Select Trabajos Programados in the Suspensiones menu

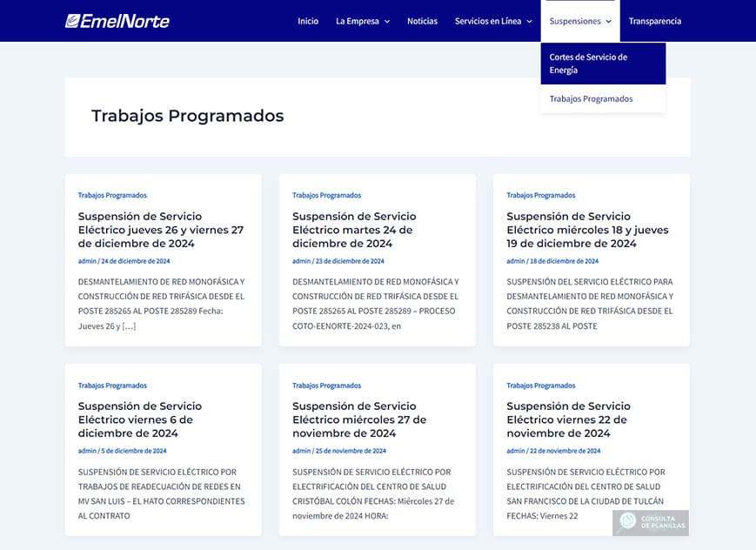coord(591,98)
